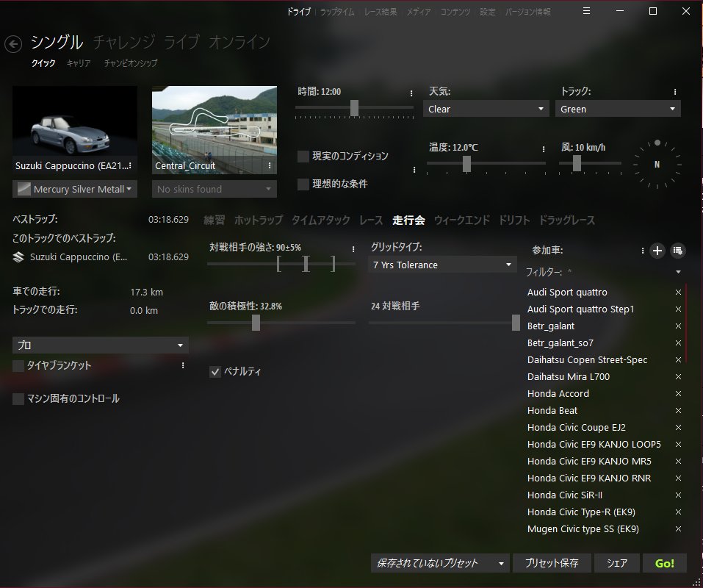Remove Honda Civic SiR-II entry
The image size is (703, 588).
pyautogui.click(x=678, y=495)
